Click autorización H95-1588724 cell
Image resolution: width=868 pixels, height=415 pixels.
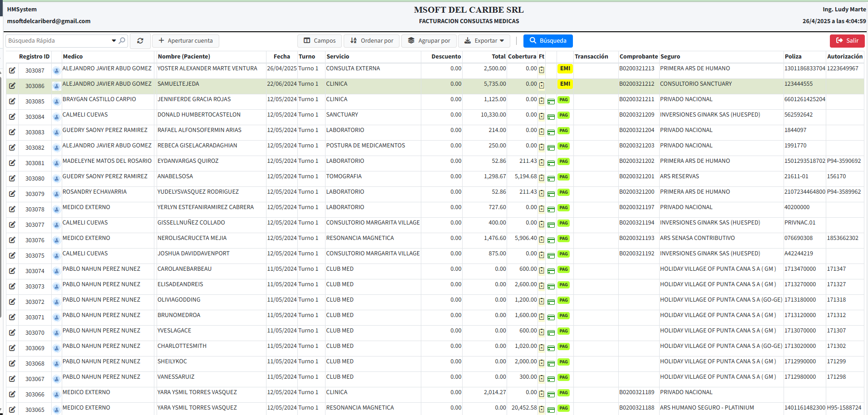click(x=844, y=408)
